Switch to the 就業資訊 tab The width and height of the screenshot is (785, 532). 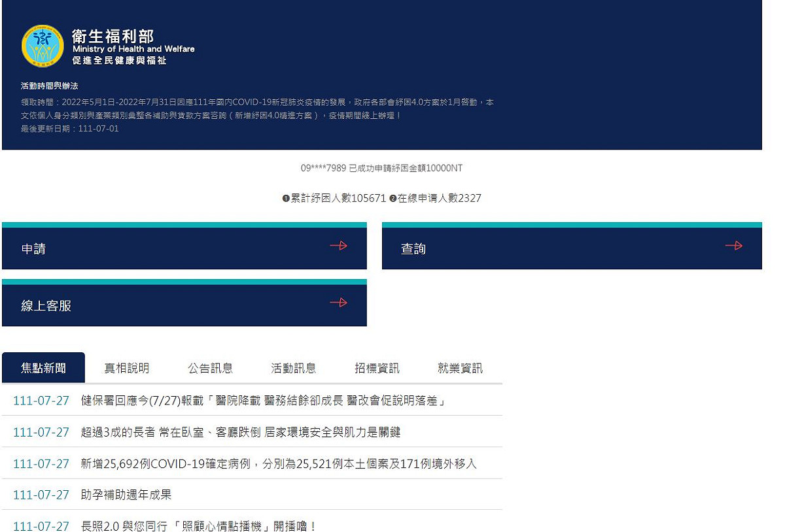tap(460, 368)
